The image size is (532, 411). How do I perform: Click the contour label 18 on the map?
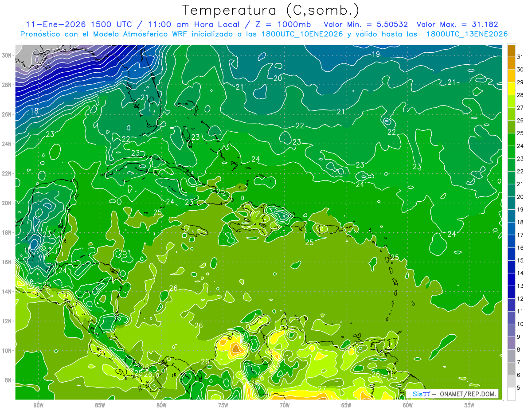(34, 111)
